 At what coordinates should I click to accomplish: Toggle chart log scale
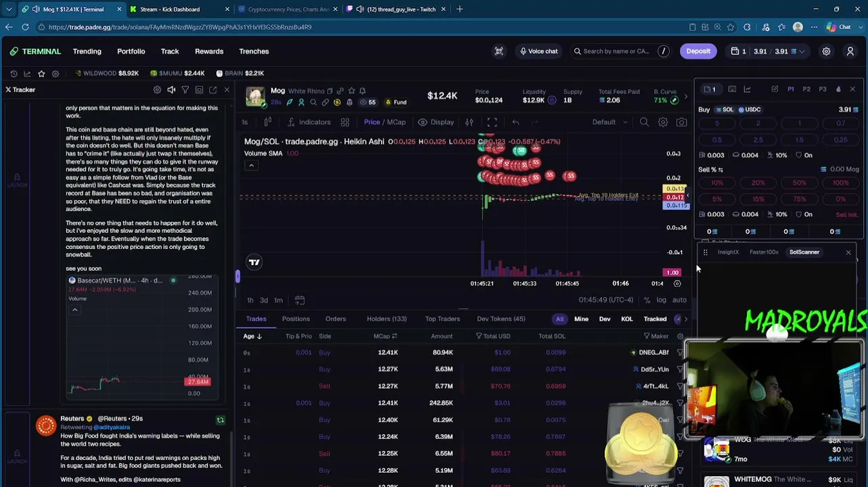tap(661, 300)
